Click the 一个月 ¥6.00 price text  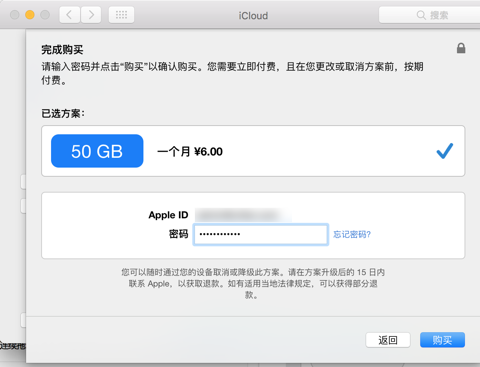[x=190, y=152]
